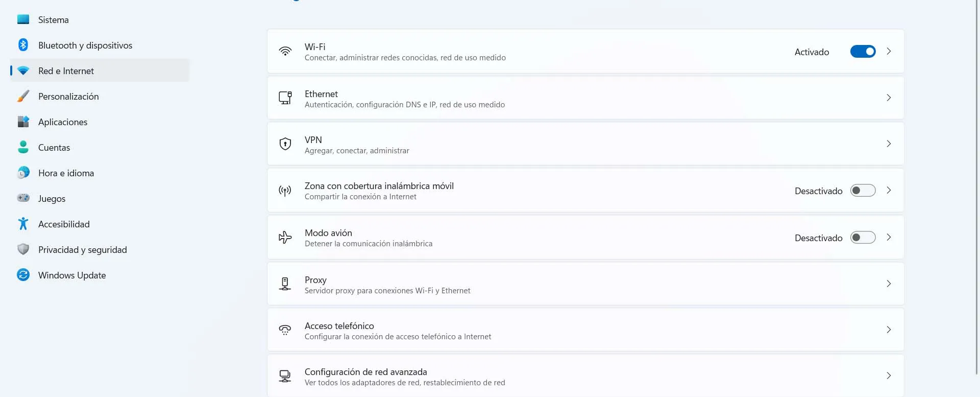Click the Acceso telefónico phone icon
The width and height of the screenshot is (980, 397).
pyautogui.click(x=285, y=330)
